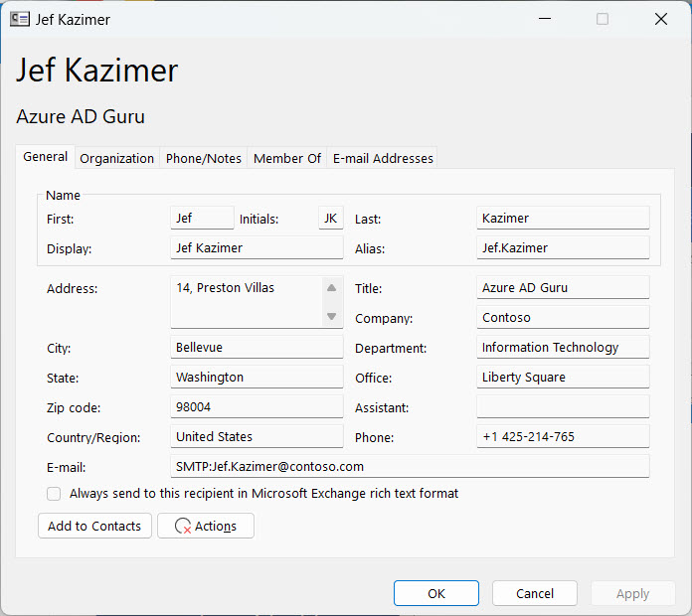
Task: Open the E-mail Addresses tab
Action: (x=383, y=158)
